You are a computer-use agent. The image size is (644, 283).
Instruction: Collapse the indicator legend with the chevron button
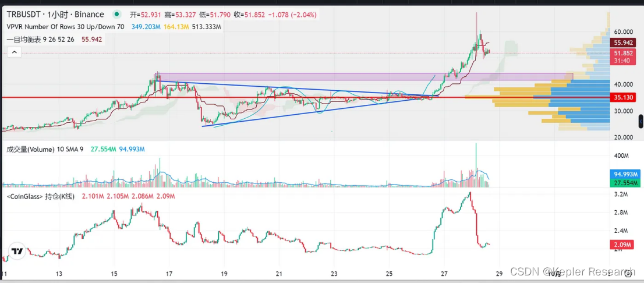tap(14, 52)
